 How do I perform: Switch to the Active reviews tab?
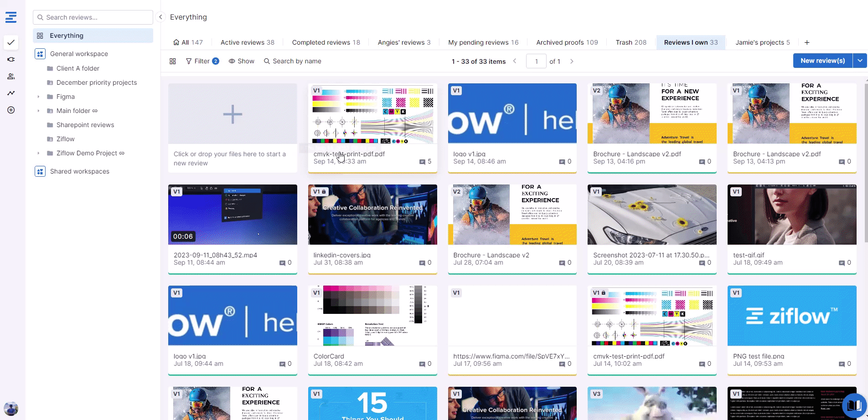[x=247, y=42]
